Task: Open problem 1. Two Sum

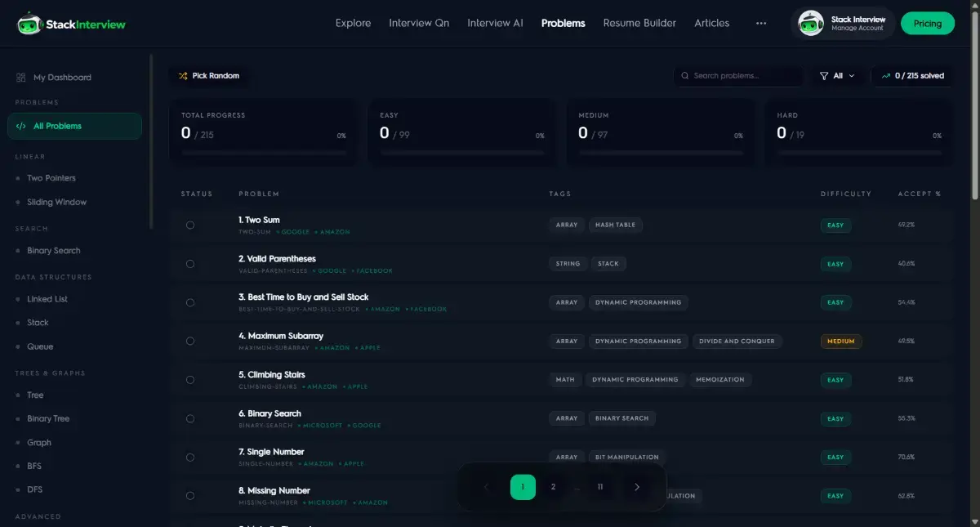Action: (259, 220)
